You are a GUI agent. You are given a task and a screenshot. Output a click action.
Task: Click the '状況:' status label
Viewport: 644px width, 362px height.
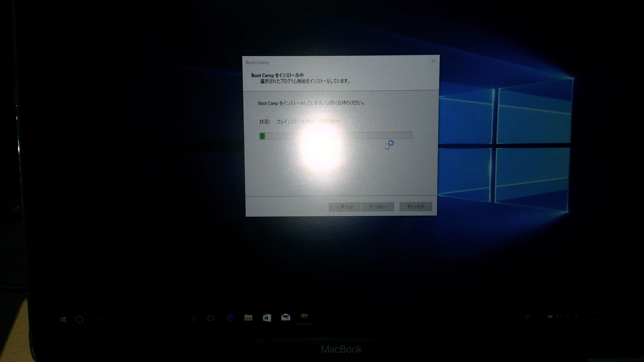click(x=265, y=122)
